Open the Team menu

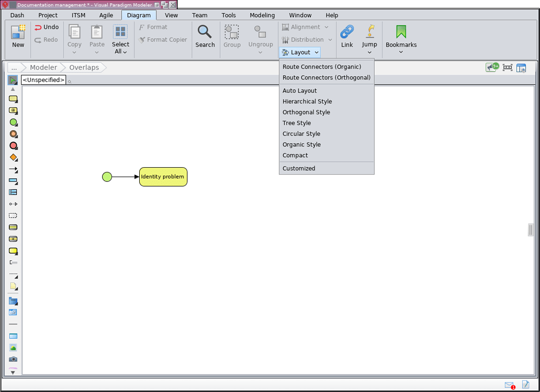point(199,15)
